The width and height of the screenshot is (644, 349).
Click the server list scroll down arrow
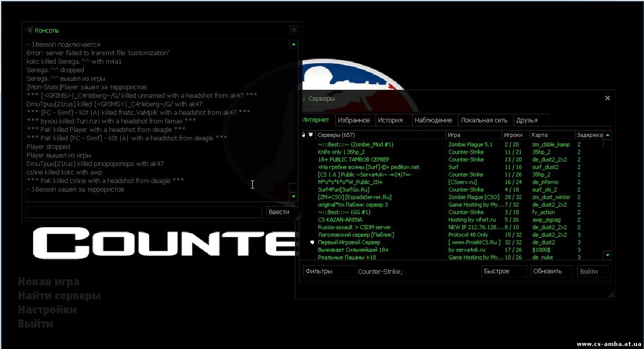[x=607, y=255]
